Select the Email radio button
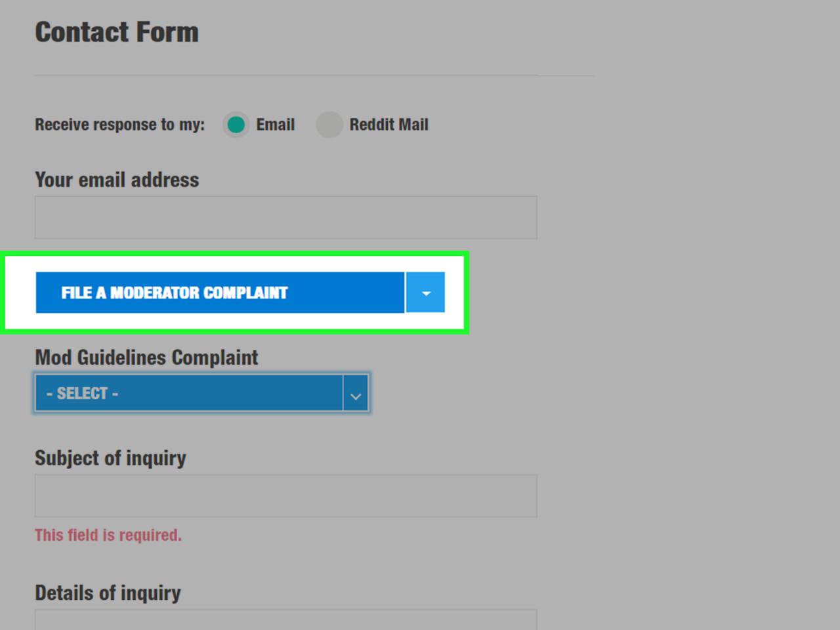Viewport: 840px width, 630px height. (236, 125)
